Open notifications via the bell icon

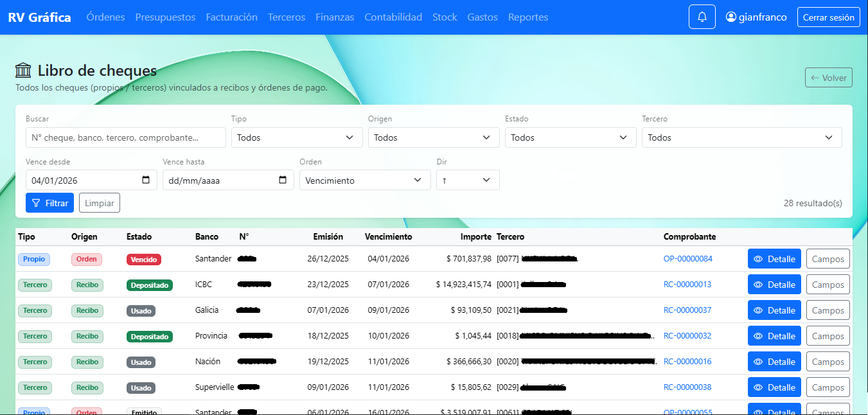tap(702, 16)
